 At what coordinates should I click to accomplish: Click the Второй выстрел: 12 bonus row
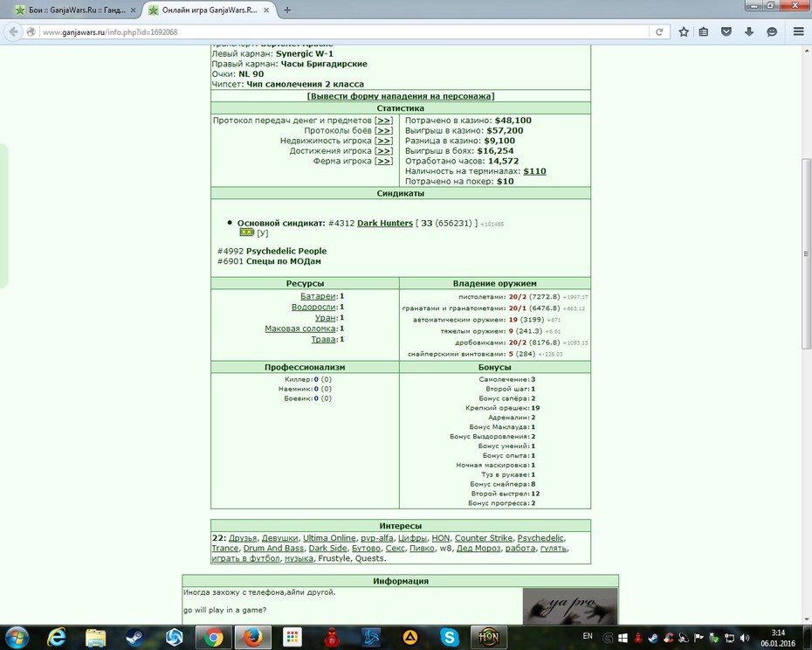tap(506, 494)
